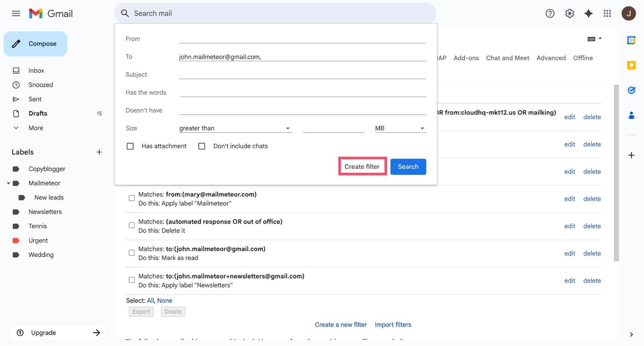Select the filter matching from:(mary@mailmeteor.com)
644x346 pixels.
click(131, 198)
